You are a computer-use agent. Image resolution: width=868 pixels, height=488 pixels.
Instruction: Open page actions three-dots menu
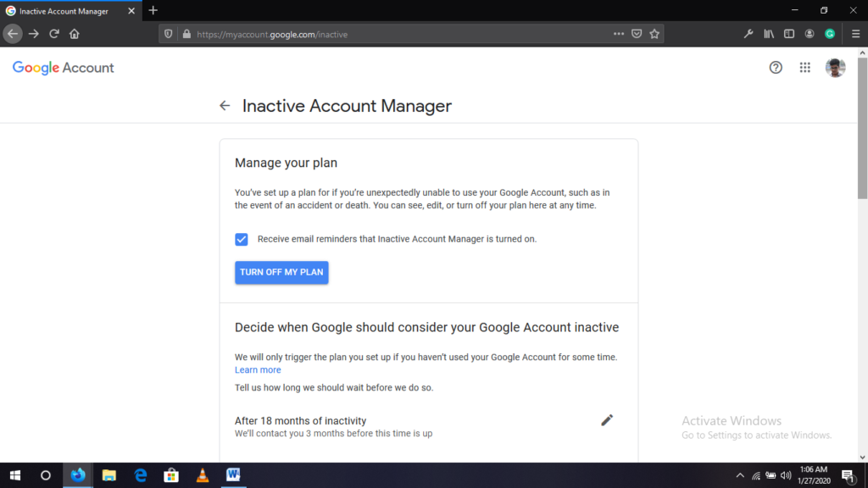pos(618,34)
